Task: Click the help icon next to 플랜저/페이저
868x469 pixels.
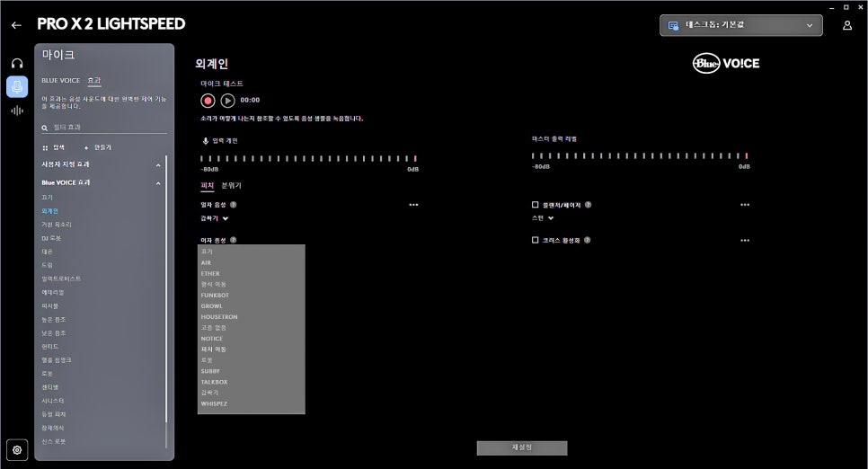Action: point(588,204)
